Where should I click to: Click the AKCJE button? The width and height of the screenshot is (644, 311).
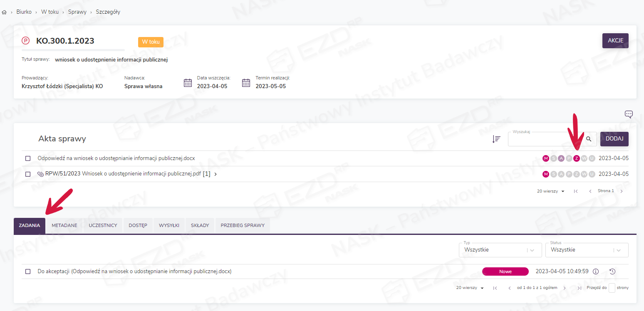point(615,41)
